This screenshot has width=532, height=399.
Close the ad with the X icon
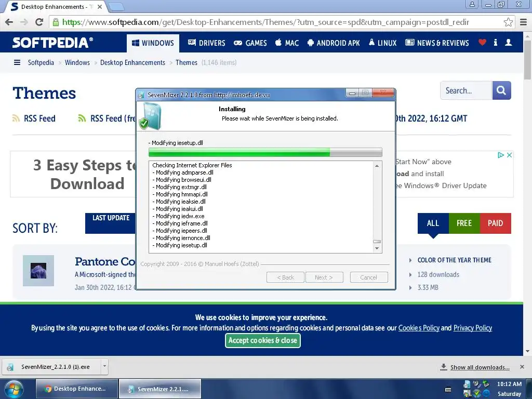(x=509, y=155)
